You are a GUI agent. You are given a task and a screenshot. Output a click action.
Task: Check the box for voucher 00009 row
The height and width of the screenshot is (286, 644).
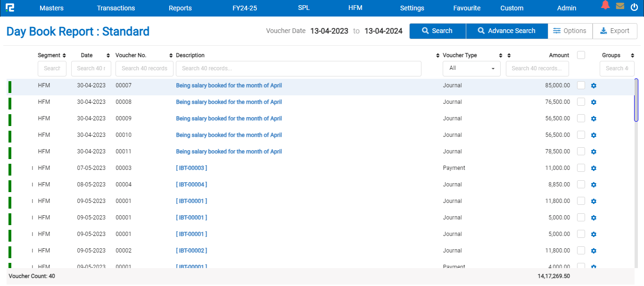click(x=581, y=118)
